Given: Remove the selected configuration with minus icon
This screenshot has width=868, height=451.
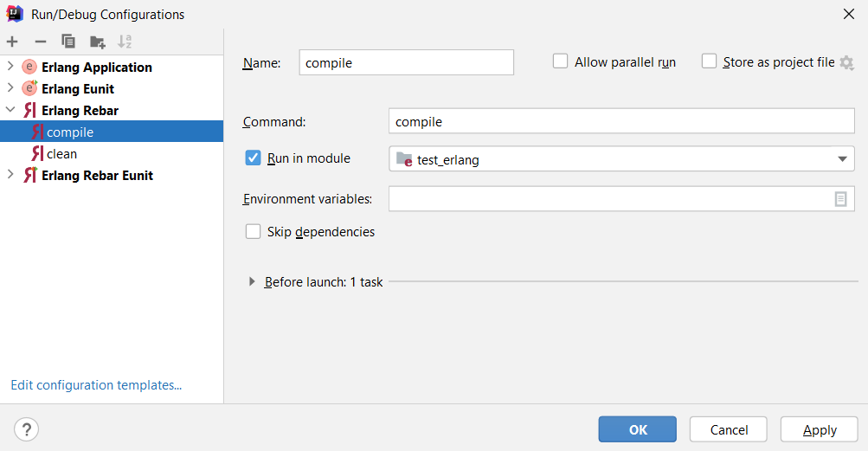Looking at the screenshot, I should point(41,42).
